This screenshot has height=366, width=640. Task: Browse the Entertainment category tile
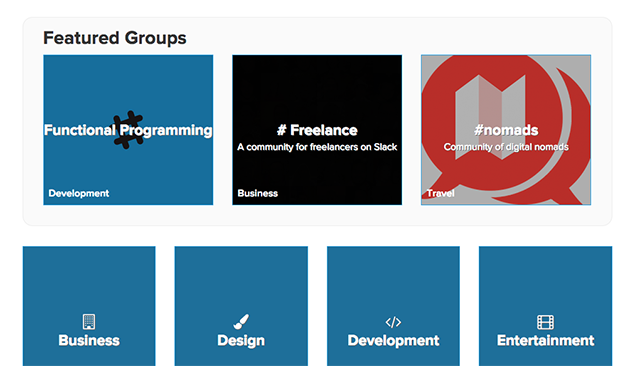545,306
